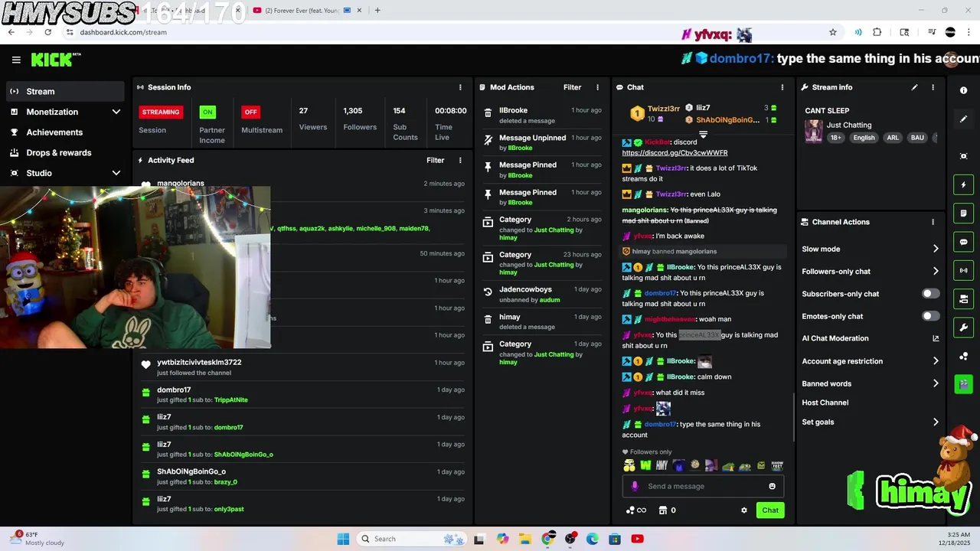Open Channel Actions options menu
The height and width of the screenshot is (551, 980).
pyautogui.click(x=933, y=222)
